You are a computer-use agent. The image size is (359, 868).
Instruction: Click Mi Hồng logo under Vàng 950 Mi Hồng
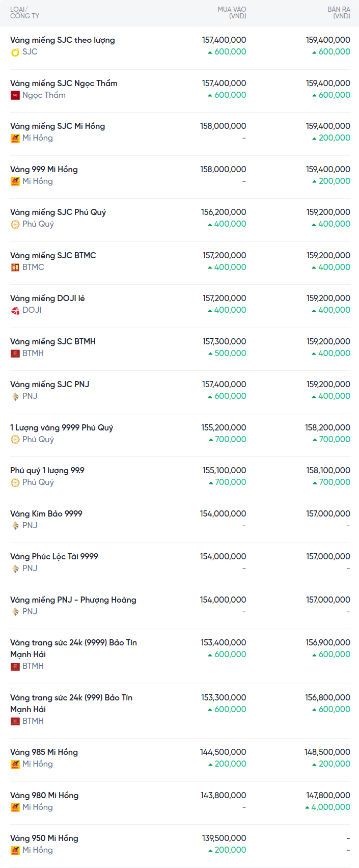pyautogui.click(x=15, y=850)
